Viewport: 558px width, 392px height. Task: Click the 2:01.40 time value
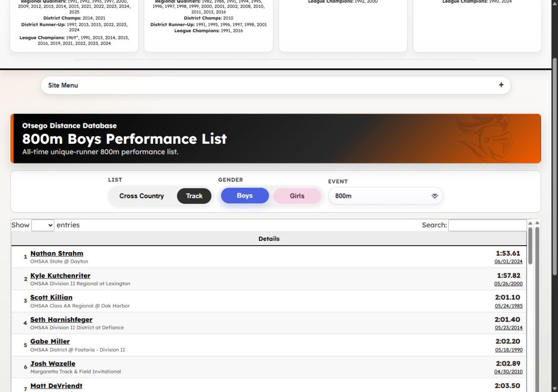tap(507, 320)
